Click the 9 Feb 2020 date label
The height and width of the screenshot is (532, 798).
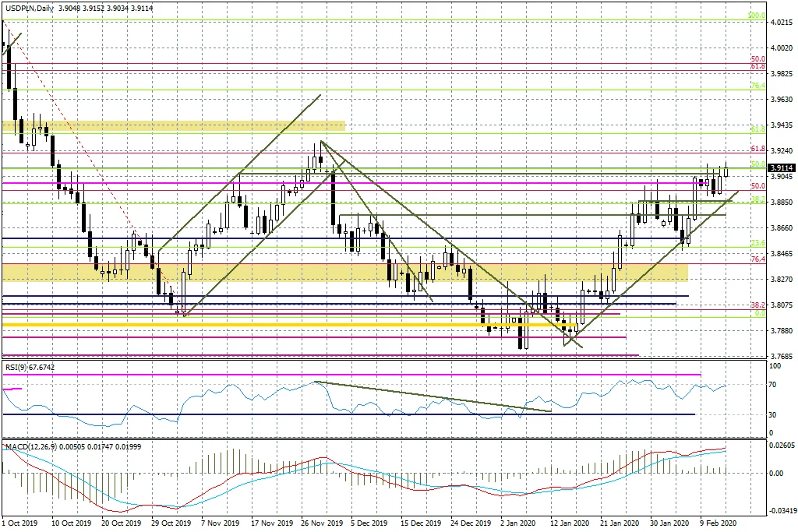(717, 524)
